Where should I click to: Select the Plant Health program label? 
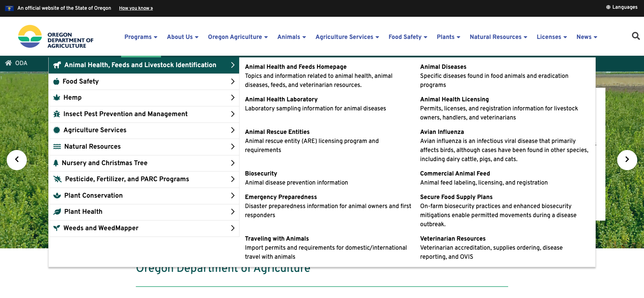click(83, 212)
